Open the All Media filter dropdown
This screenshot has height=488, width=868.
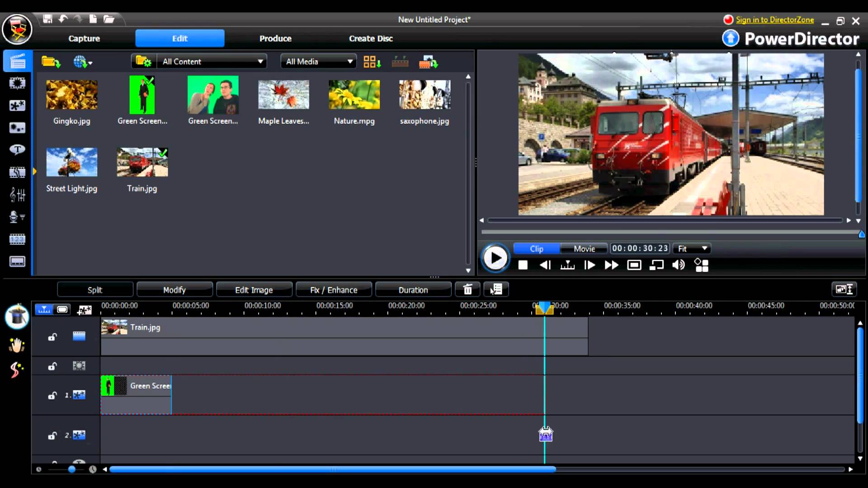(350, 61)
